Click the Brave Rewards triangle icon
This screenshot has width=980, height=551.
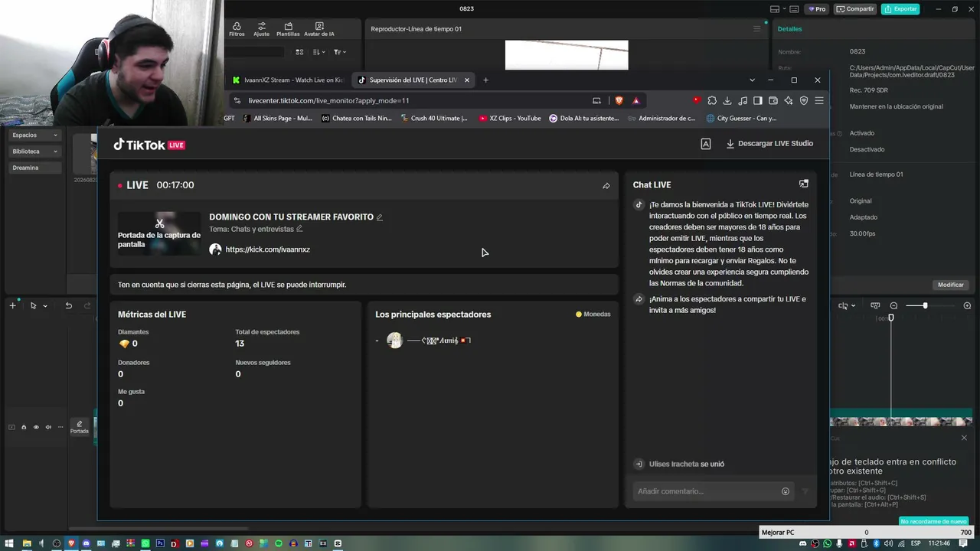tap(635, 100)
